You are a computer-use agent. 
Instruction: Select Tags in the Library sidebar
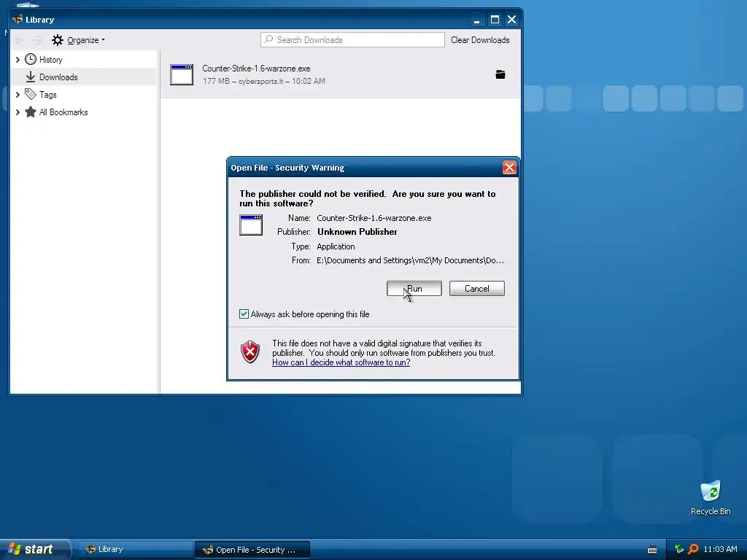pyautogui.click(x=48, y=95)
